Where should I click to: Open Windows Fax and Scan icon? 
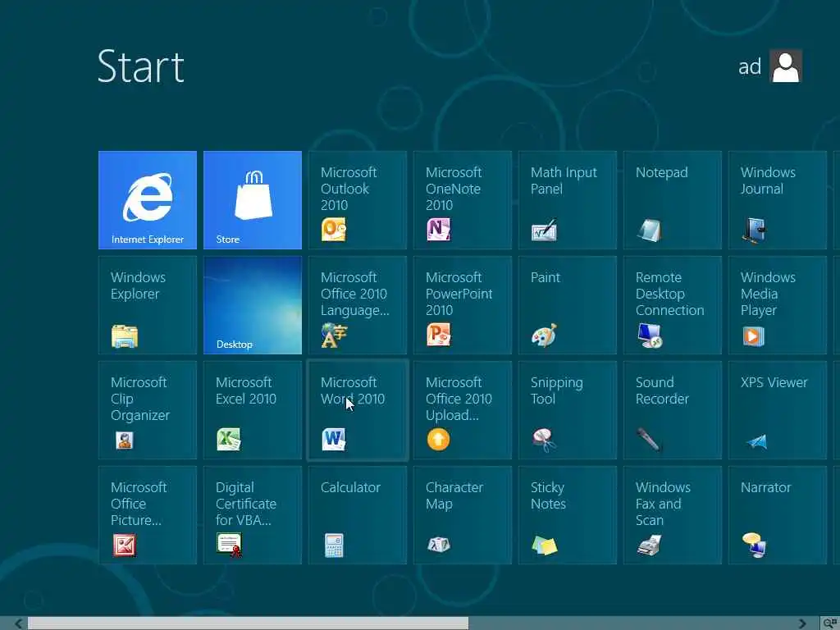(x=649, y=546)
